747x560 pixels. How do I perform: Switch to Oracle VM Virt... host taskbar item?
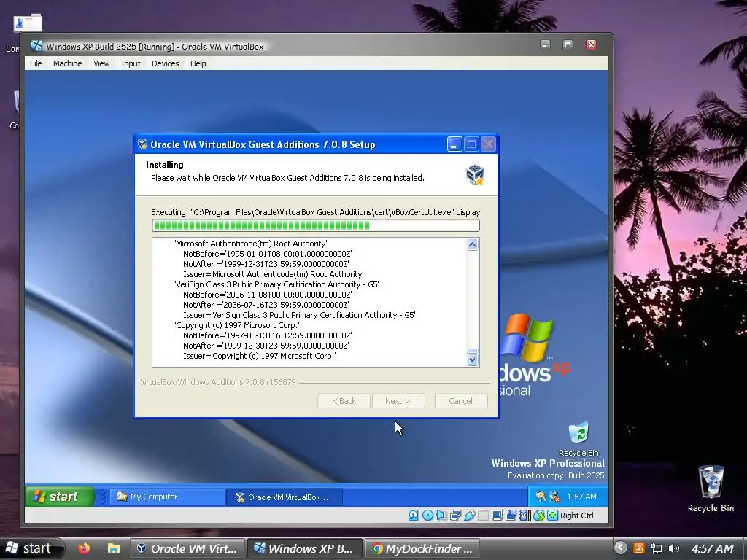[187, 548]
